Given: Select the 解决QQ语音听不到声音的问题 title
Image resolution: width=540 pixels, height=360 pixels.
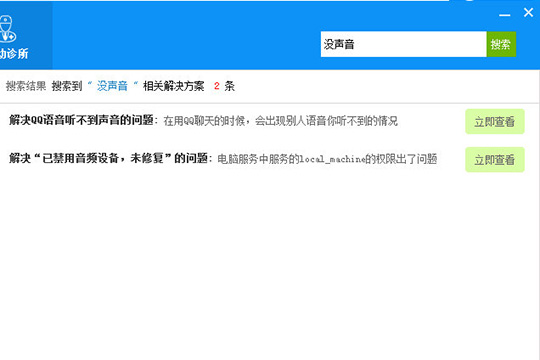Looking at the screenshot, I should (81, 120).
